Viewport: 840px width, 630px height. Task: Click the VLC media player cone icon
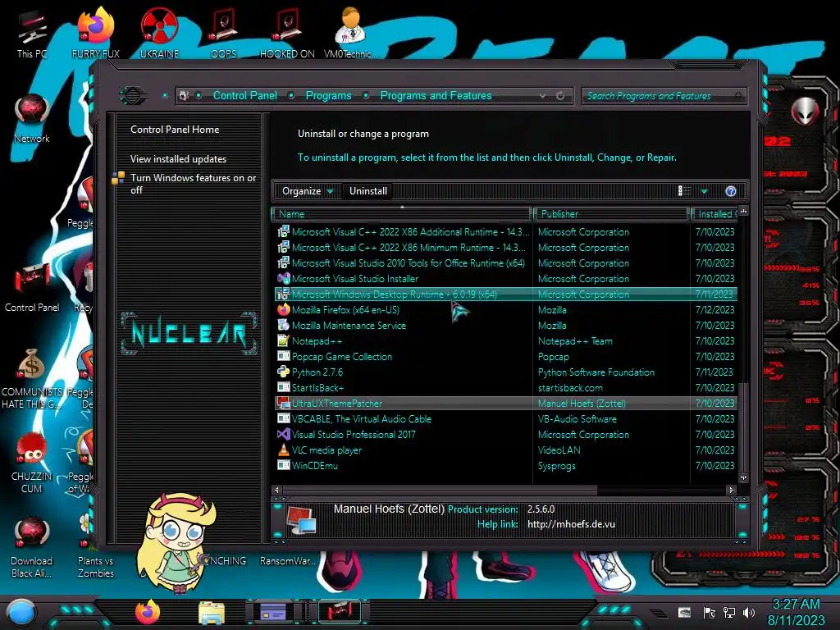click(283, 450)
